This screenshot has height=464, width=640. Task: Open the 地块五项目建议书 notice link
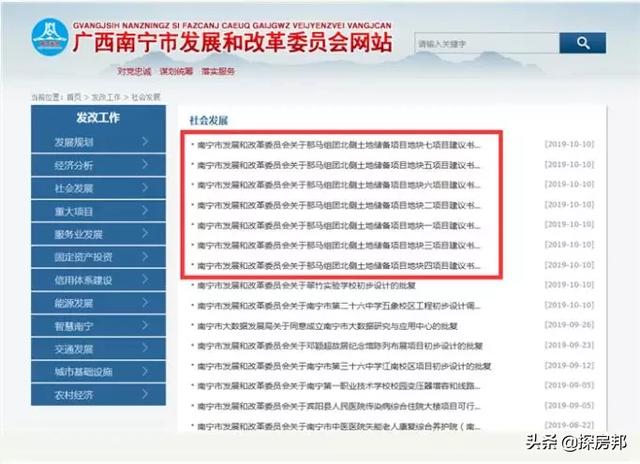(x=339, y=165)
